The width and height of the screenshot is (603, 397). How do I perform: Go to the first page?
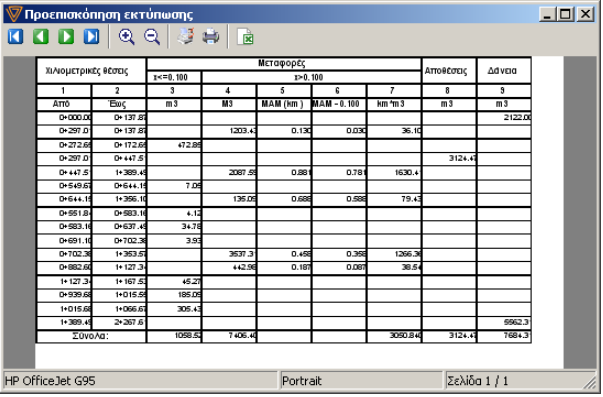pyautogui.click(x=15, y=37)
